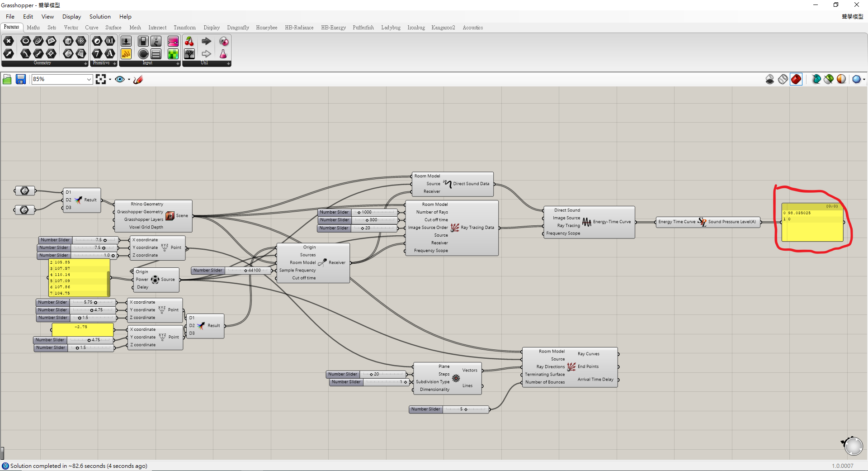The image size is (868, 471).
Task: Open the Solution menu
Action: (x=100, y=17)
